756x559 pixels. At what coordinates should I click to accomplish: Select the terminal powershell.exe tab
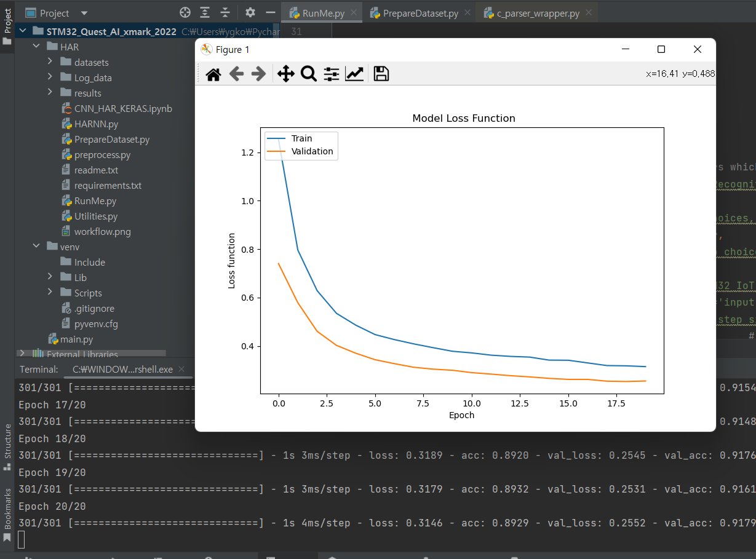pyautogui.click(x=122, y=369)
